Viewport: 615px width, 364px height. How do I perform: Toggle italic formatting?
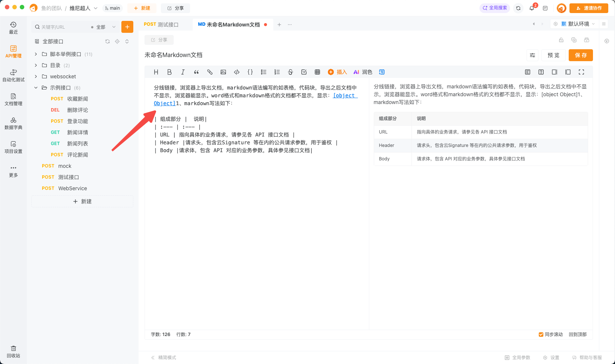tap(183, 72)
